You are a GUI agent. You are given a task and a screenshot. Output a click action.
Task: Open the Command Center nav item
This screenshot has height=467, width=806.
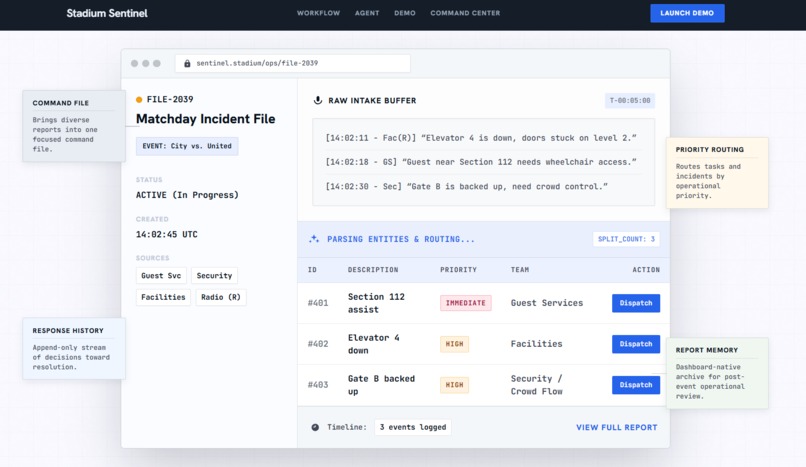click(465, 13)
